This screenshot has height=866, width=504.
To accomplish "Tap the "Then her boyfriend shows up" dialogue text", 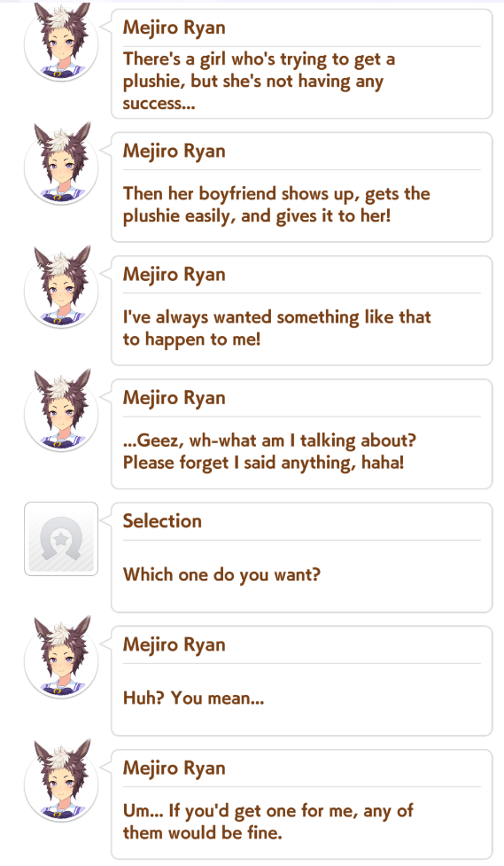I will (x=276, y=205).
